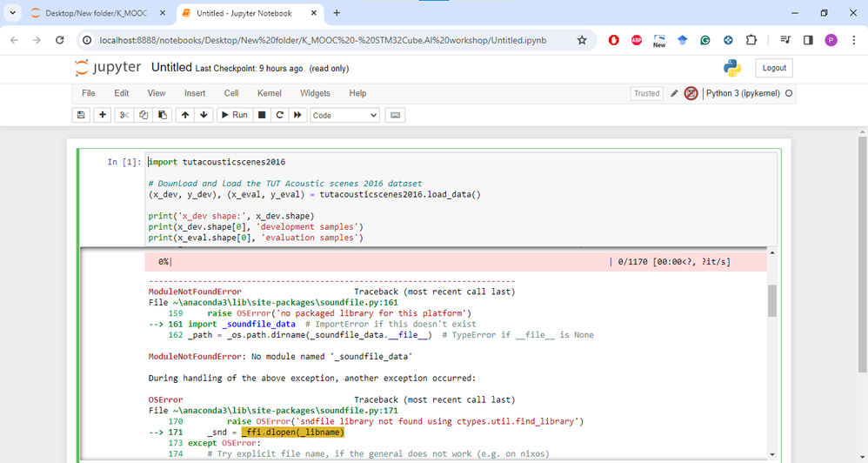
Task: View site information icon in address bar
Action: pyautogui.click(x=87, y=40)
